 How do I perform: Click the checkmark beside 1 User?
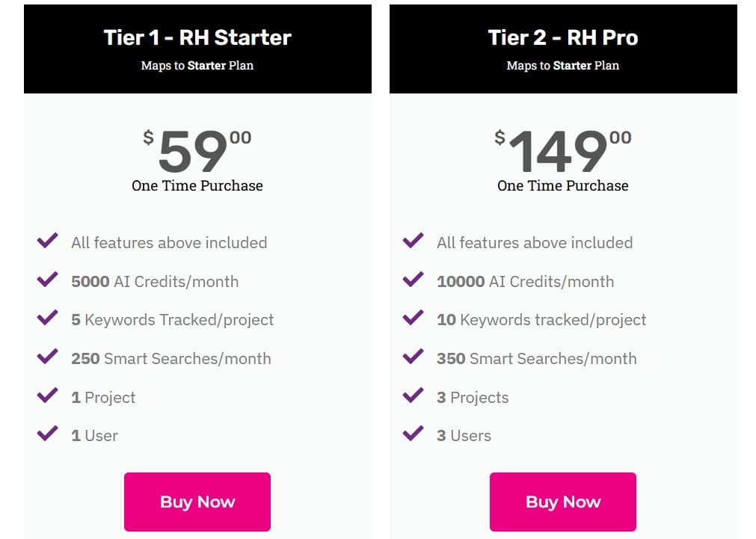[x=47, y=434]
